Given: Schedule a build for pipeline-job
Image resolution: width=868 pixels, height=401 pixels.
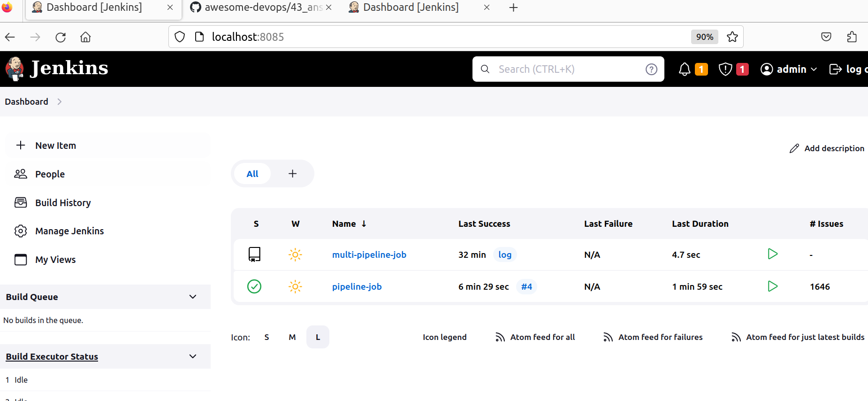Looking at the screenshot, I should pyautogui.click(x=772, y=286).
